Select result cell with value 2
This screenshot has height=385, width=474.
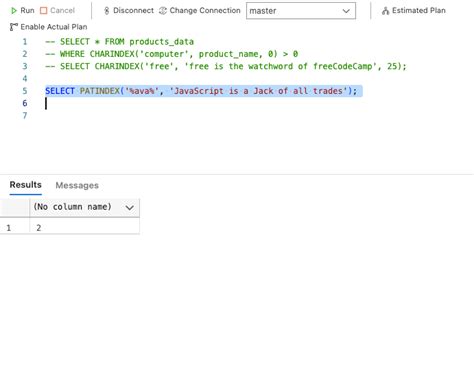coord(84,228)
